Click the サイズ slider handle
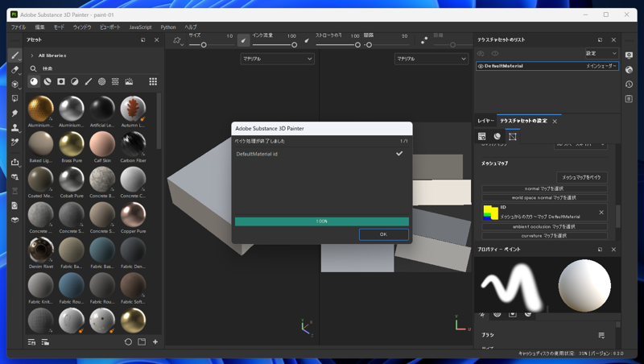 point(204,45)
